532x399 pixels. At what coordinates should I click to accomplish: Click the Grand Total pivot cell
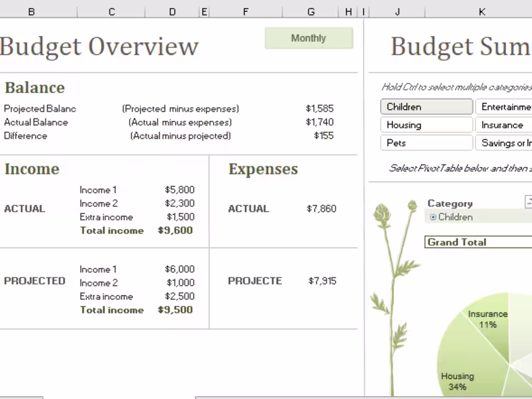pos(478,242)
